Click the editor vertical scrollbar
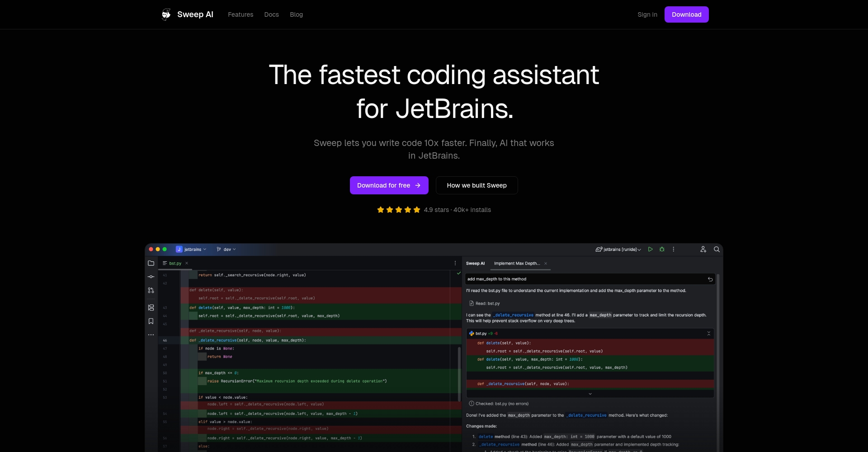Screen dimensions: 868x452 pos(459,374)
